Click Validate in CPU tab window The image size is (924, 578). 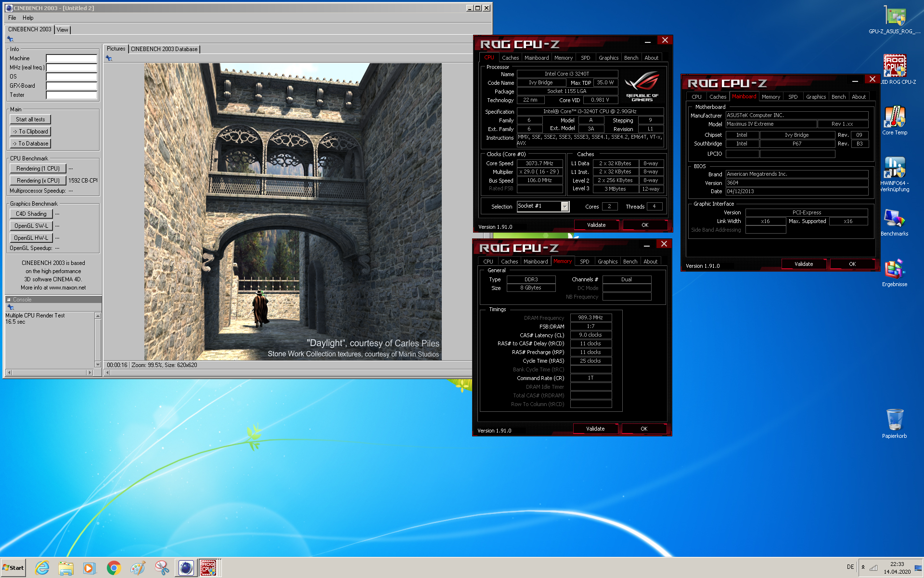[596, 225]
